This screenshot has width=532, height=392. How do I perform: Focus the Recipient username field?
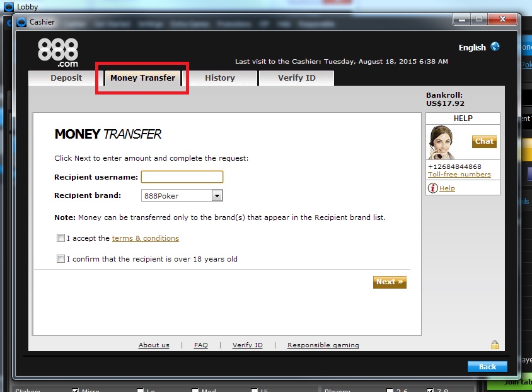[182, 176]
